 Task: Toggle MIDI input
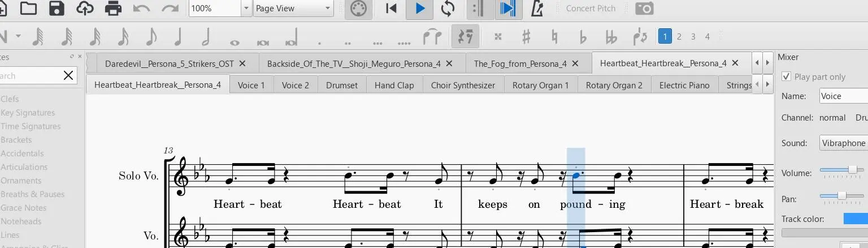point(358,8)
